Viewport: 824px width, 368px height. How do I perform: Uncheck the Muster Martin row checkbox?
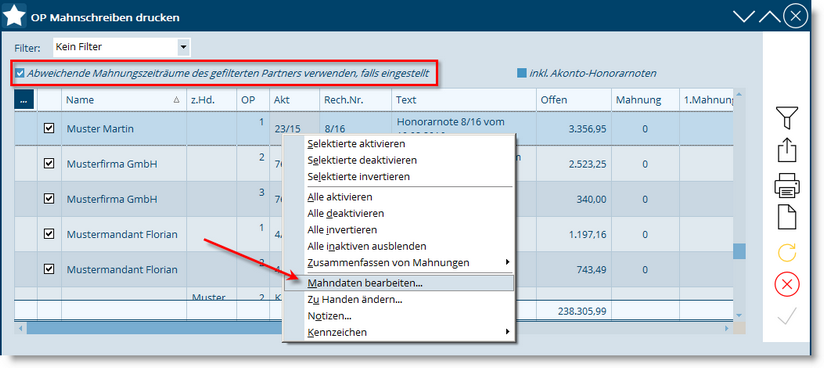pos(49,128)
